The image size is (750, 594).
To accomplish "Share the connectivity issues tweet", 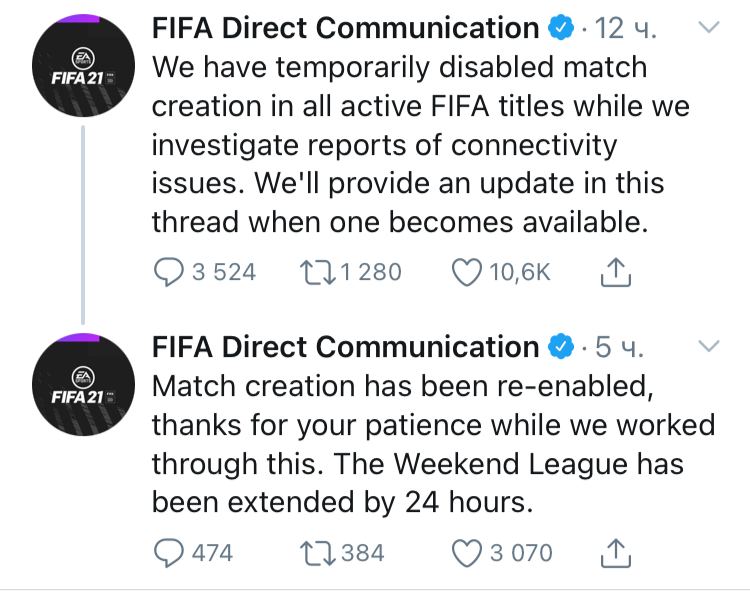I will pos(616,271).
